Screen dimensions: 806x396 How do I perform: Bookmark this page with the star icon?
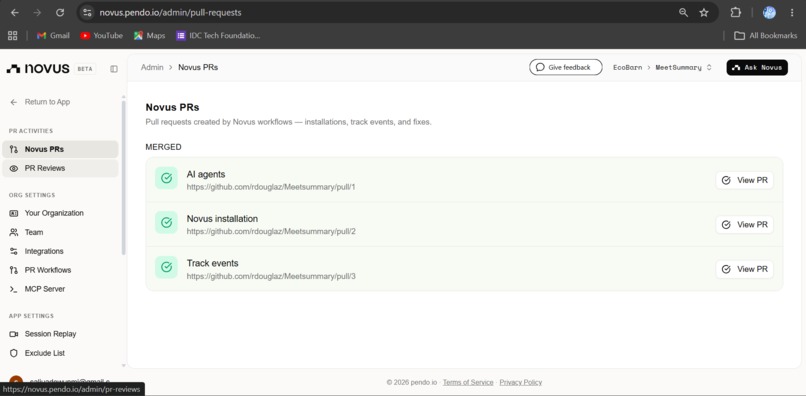pyautogui.click(x=704, y=12)
